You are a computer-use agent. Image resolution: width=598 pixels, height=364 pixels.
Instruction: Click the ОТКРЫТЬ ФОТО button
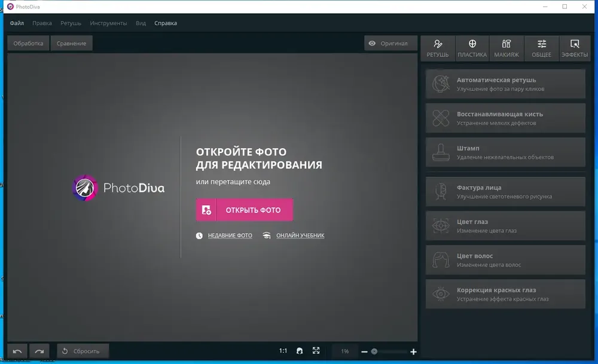(x=245, y=210)
